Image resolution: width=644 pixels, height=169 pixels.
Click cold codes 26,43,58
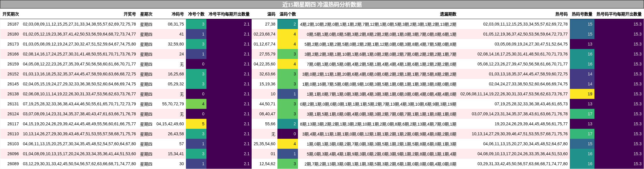[x=176, y=134]
